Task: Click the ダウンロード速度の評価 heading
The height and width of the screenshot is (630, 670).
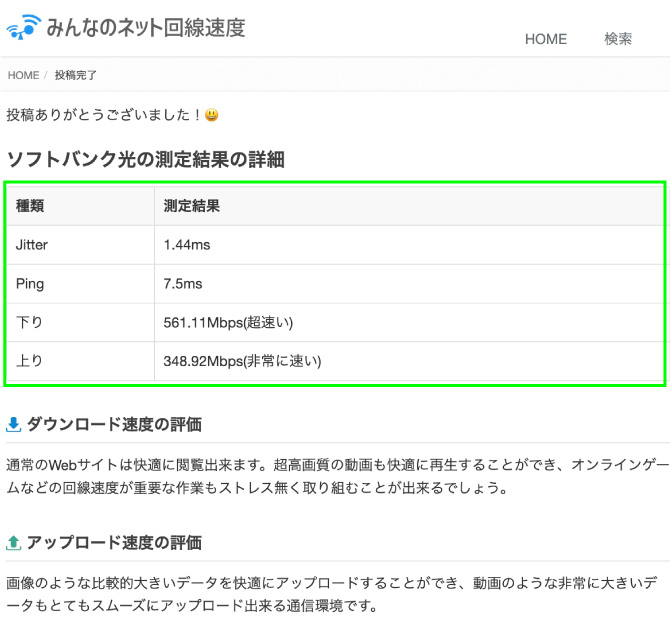Action: tap(114, 424)
